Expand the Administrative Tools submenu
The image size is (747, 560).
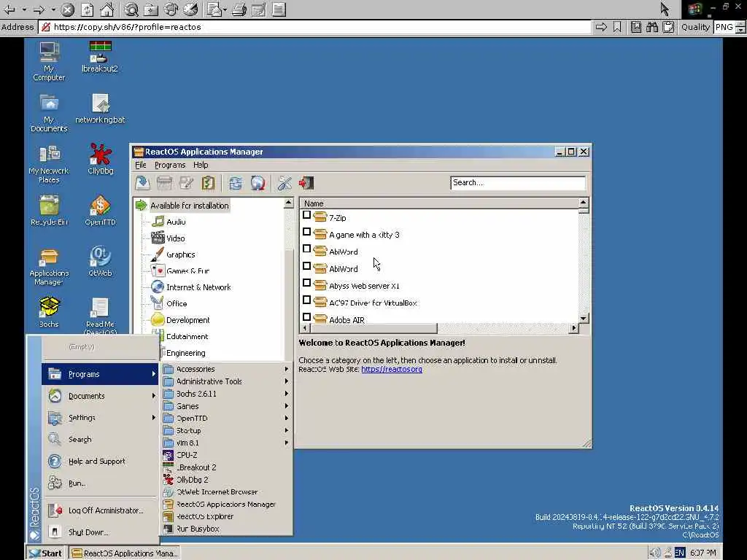tap(226, 381)
